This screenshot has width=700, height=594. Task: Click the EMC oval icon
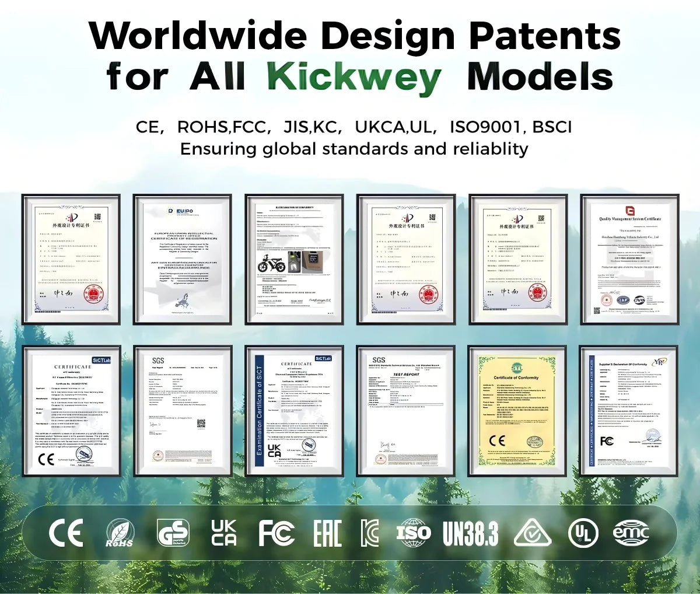[631, 533]
